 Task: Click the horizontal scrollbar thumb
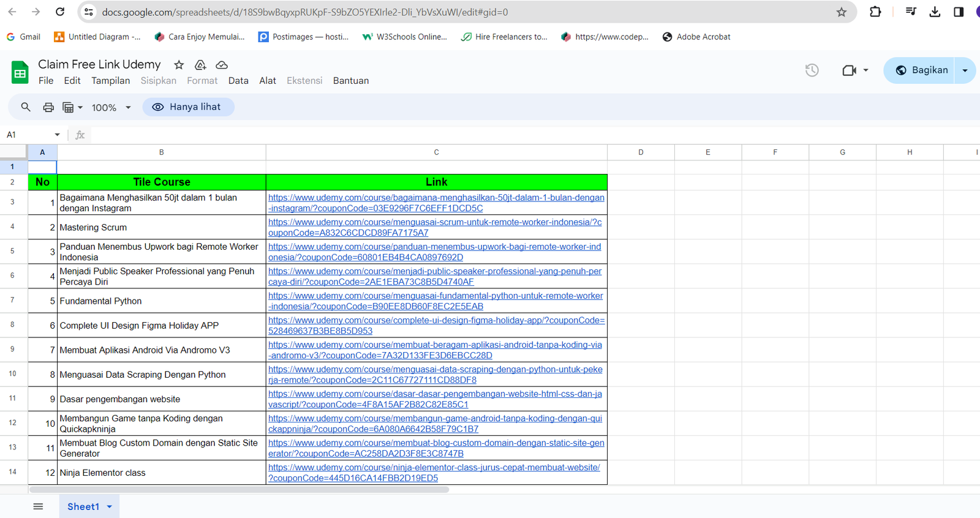(239, 489)
